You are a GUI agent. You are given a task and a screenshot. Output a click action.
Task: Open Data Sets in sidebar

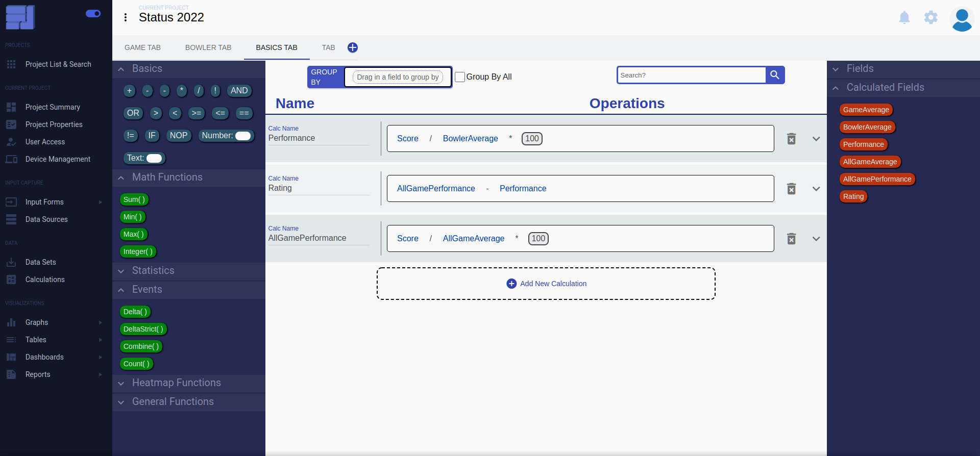click(x=41, y=262)
